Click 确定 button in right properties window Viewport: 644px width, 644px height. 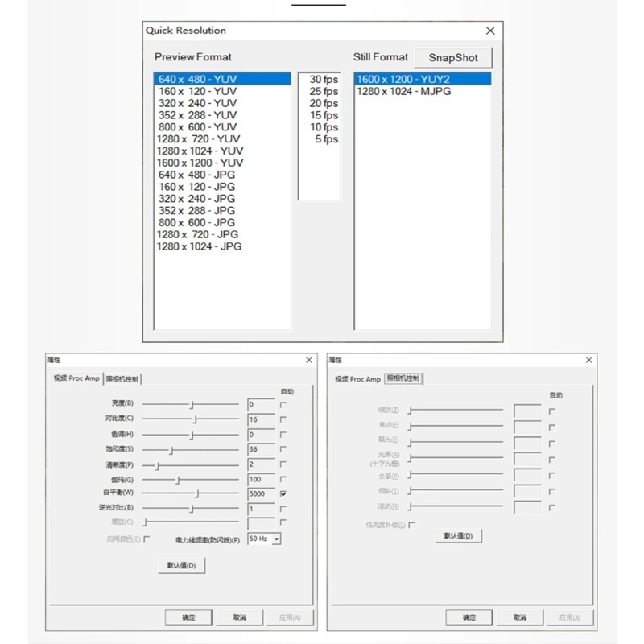point(469,617)
